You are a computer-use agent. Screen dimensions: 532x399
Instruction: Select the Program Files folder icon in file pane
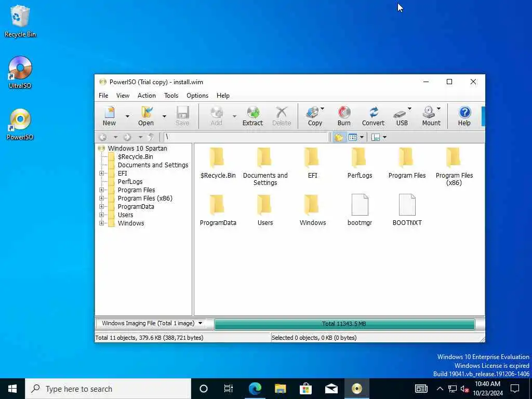pos(407,158)
